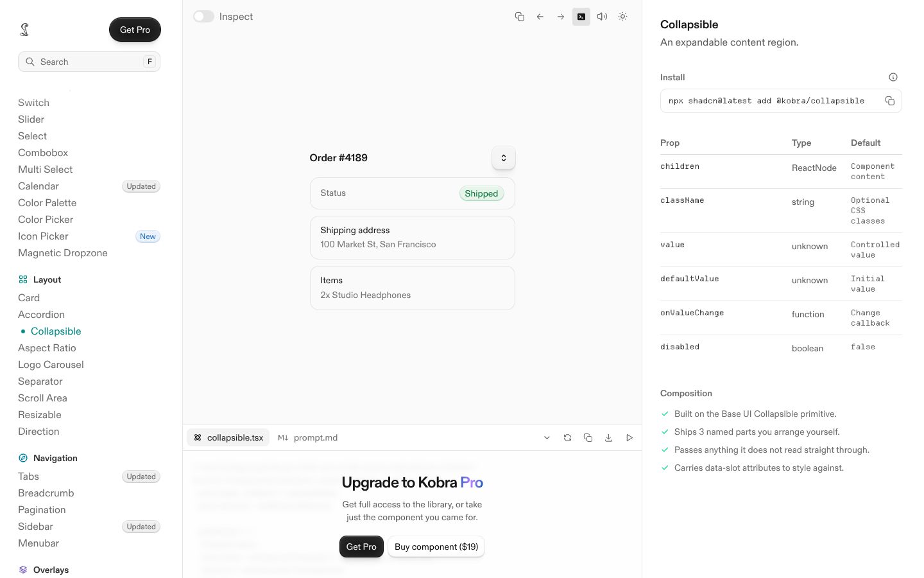924x578 pixels.
Task: Click the defaultValue prop name
Action: (x=689, y=279)
